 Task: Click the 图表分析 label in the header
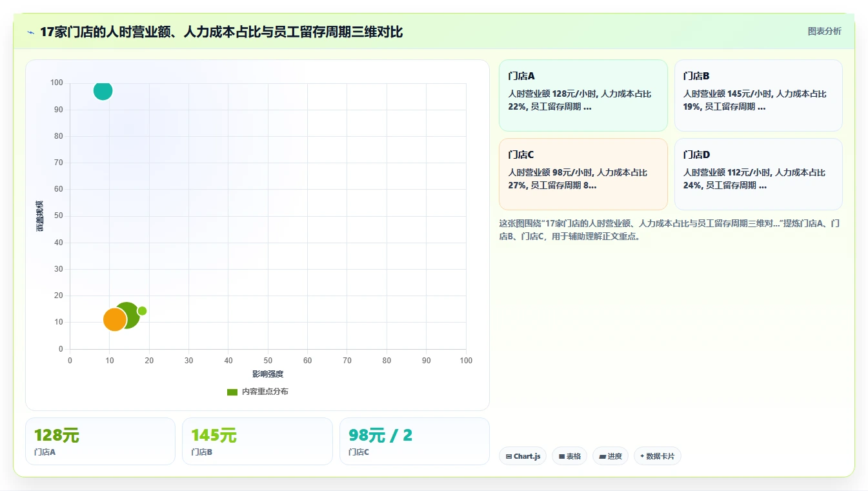coord(825,31)
